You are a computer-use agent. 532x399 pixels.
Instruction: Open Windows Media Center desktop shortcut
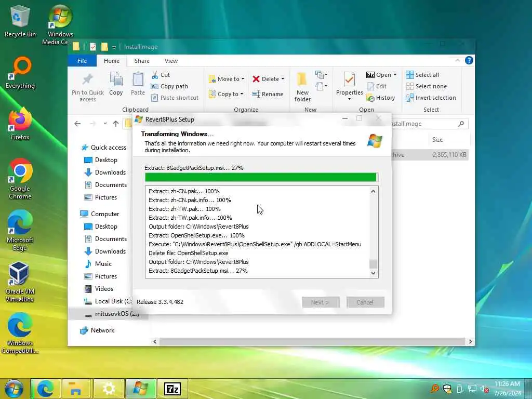coord(60,25)
